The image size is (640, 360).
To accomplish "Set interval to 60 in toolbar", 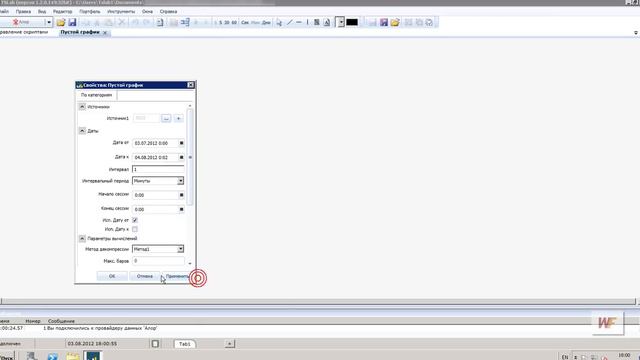I will point(234,22).
